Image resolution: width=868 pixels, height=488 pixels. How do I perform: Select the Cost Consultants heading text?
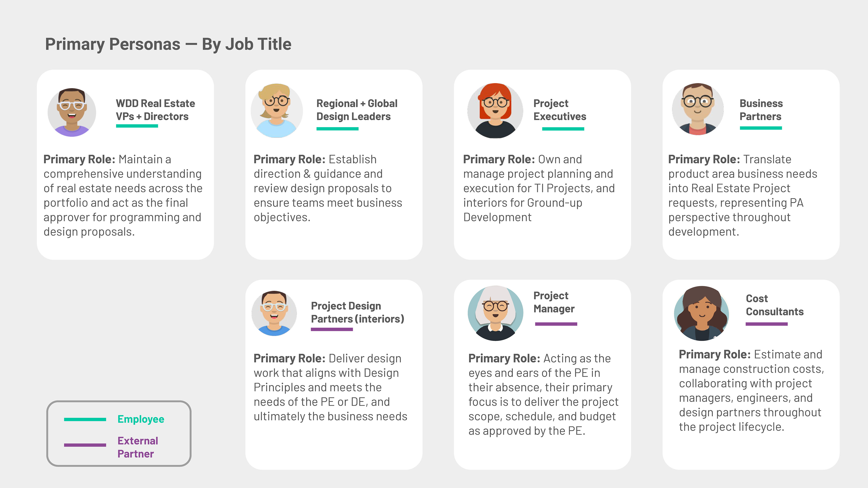(775, 305)
